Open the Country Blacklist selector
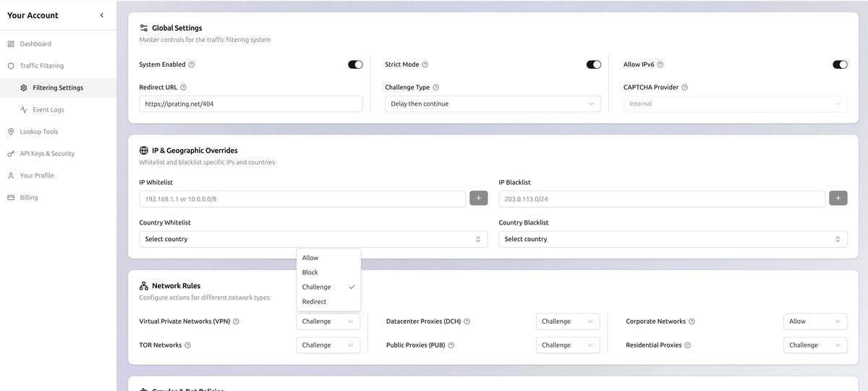This screenshot has width=868, height=391. 673,239
